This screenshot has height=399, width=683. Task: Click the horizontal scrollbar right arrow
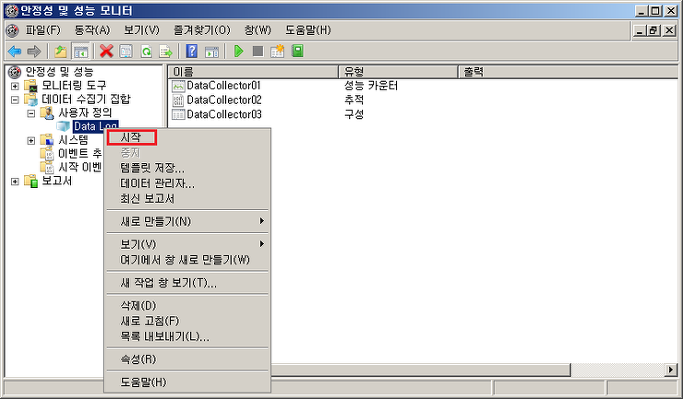(671, 370)
